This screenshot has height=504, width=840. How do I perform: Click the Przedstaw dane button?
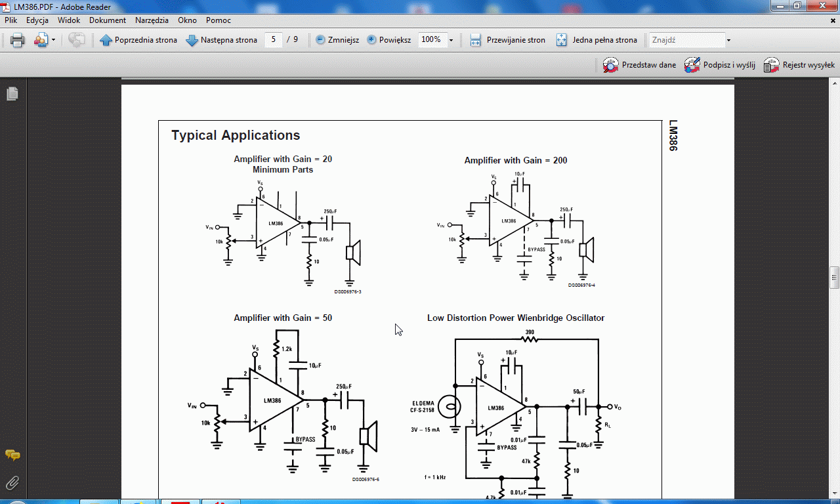[639, 65]
